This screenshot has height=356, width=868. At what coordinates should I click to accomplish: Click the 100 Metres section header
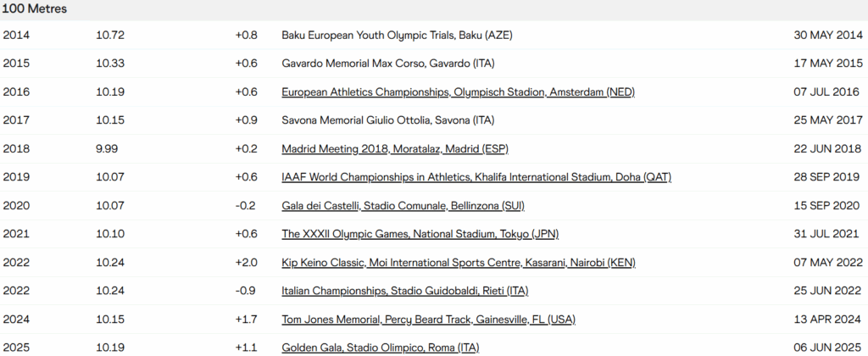36,9
